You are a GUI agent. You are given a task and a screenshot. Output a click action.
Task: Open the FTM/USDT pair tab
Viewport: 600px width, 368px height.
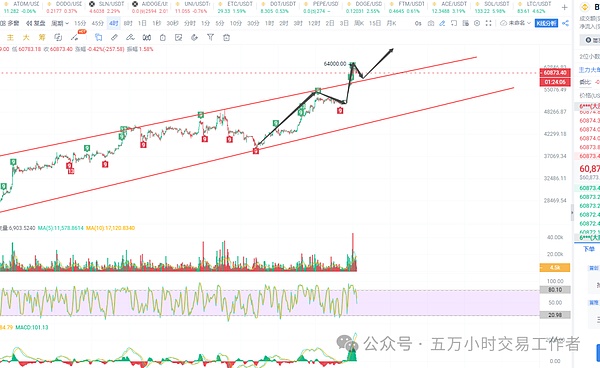click(407, 7)
